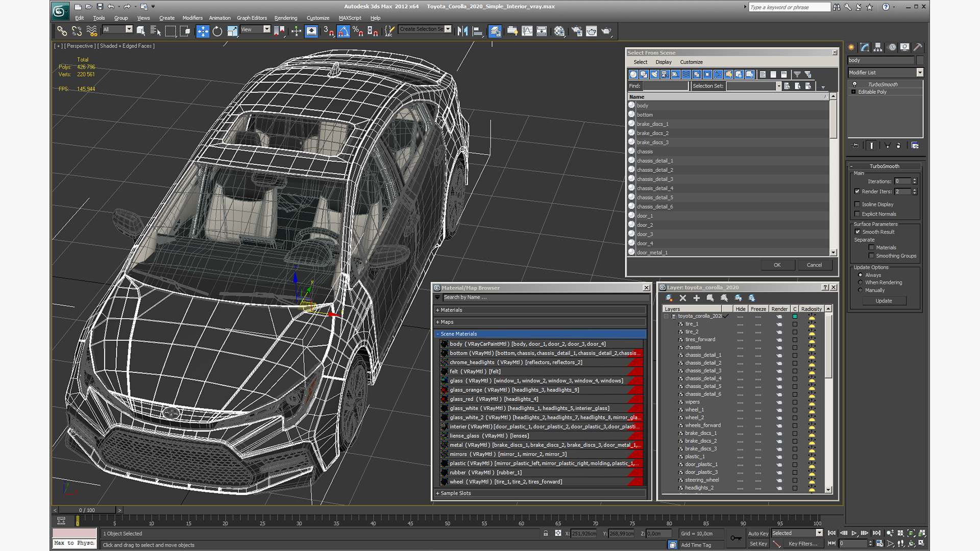
Task: Click OK in Select From Scene
Action: pyautogui.click(x=777, y=265)
